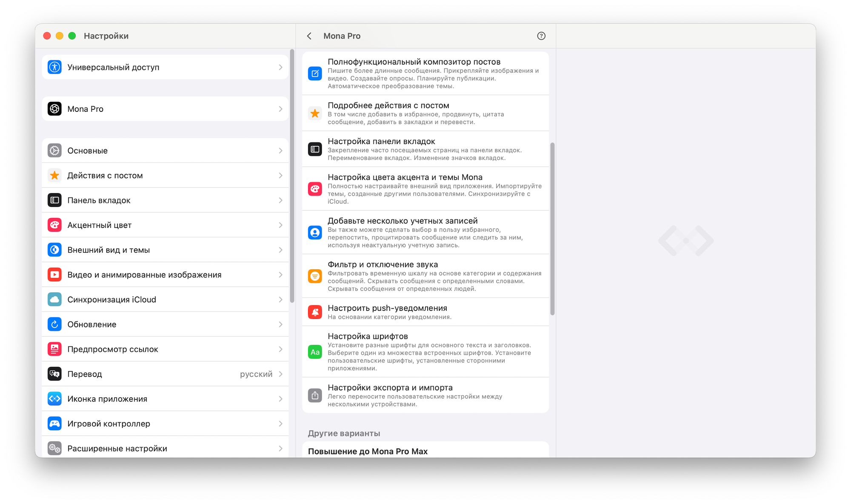Click the Mona Pro app icon in sidebar
This screenshot has width=851, height=504.
point(54,109)
